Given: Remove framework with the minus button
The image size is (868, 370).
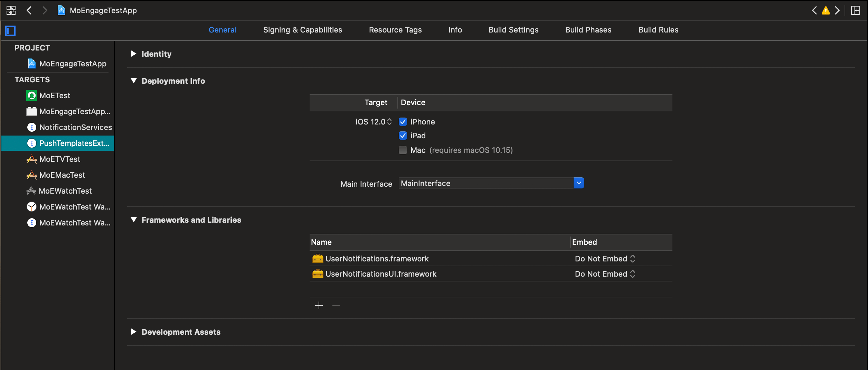Looking at the screenshot, I should (336, 305).
